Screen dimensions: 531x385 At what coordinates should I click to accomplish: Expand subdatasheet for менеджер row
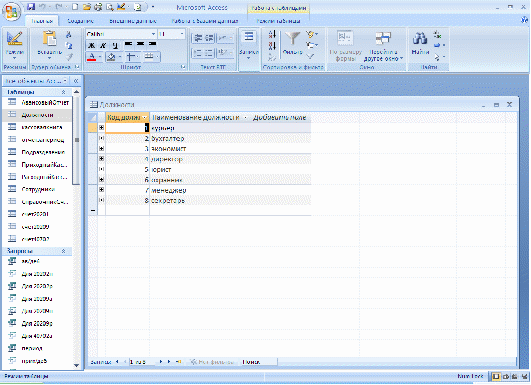click(101, 190)
